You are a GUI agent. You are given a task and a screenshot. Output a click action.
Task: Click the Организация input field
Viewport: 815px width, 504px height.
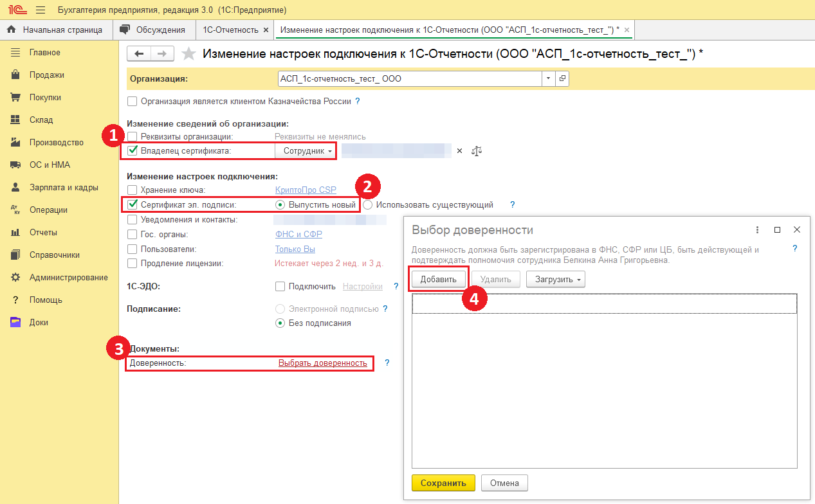(410, 78)
